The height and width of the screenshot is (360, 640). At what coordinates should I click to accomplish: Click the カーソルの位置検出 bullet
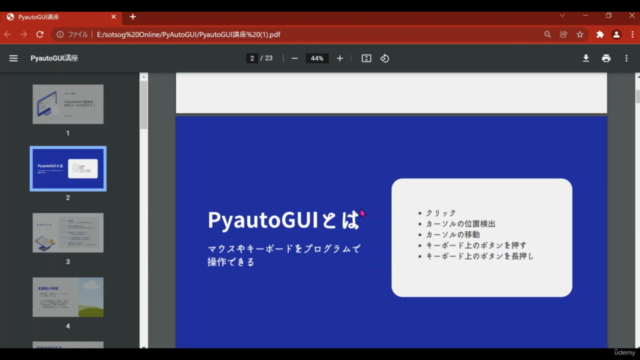460,224
